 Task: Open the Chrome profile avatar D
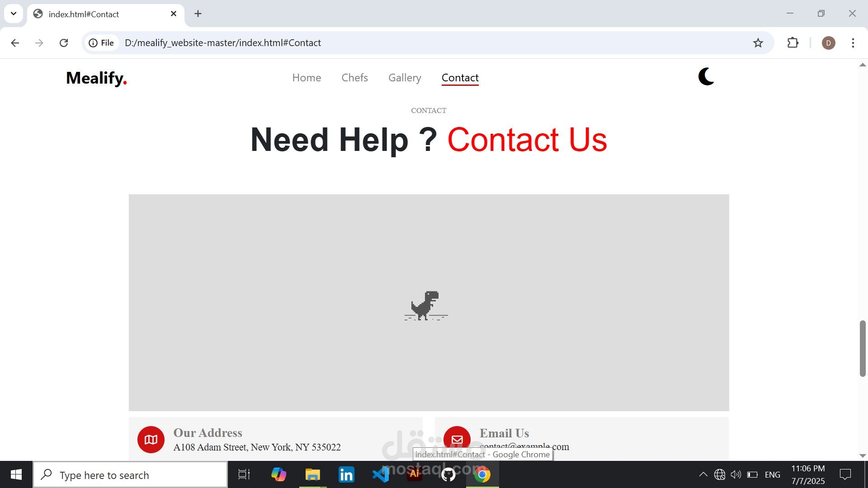(x=828, y=43)
